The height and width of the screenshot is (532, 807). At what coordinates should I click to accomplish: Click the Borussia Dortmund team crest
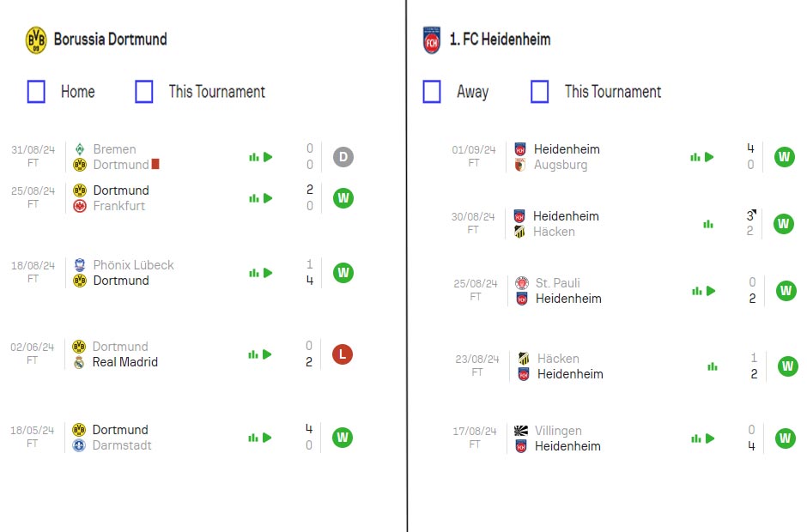[36, 40]
